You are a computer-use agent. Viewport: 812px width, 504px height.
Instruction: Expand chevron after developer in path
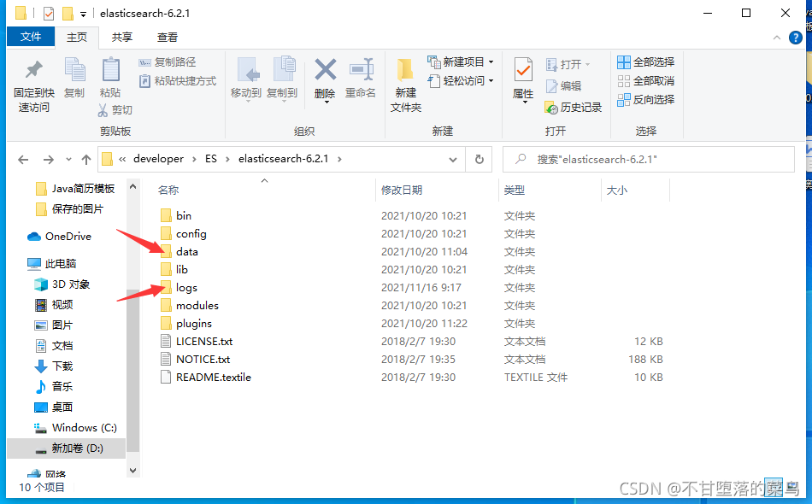click(x=194, y=160)
